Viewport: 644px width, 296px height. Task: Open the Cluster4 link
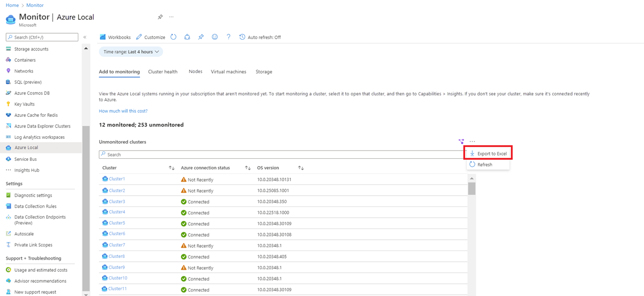pos(117,212)
